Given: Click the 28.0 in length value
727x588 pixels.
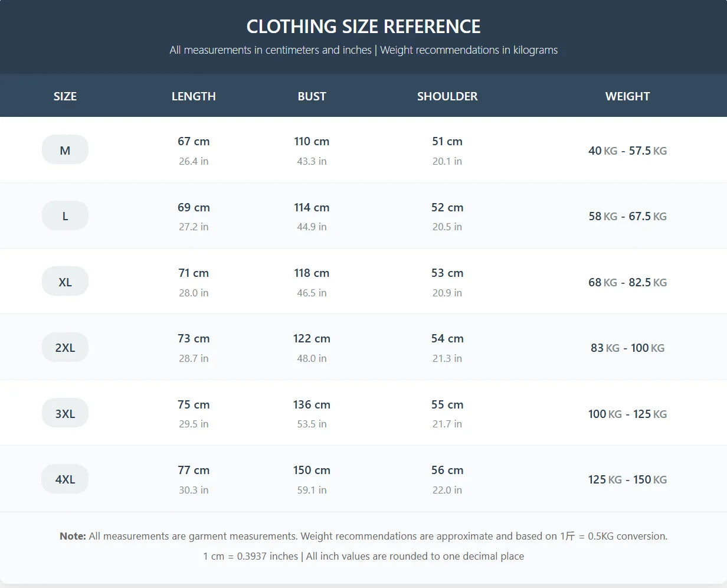Looking at the screenshot, I should click(x=194, y=293).
